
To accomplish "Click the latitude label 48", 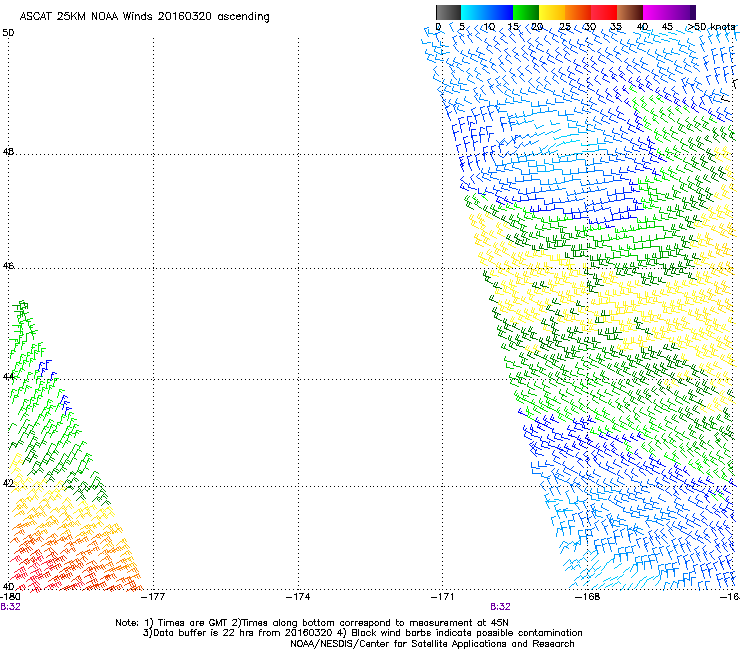I will [x=8, y=152].
